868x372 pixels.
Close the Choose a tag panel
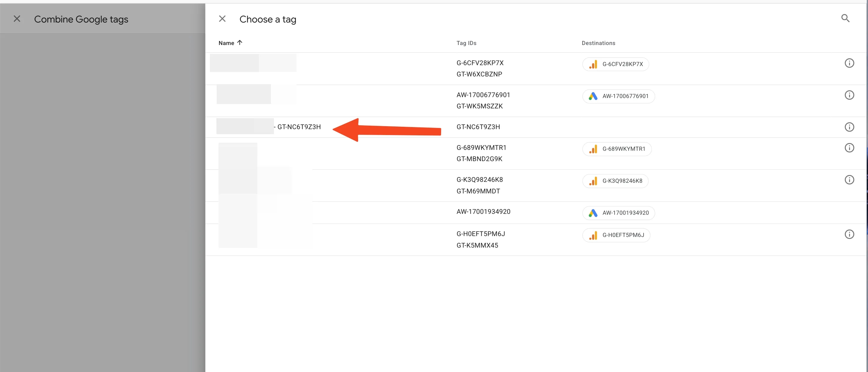pos(222,19)
